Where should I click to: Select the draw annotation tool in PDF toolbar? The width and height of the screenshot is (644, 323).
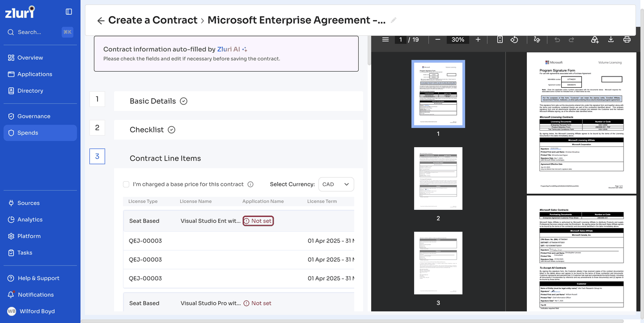[537, 39]
